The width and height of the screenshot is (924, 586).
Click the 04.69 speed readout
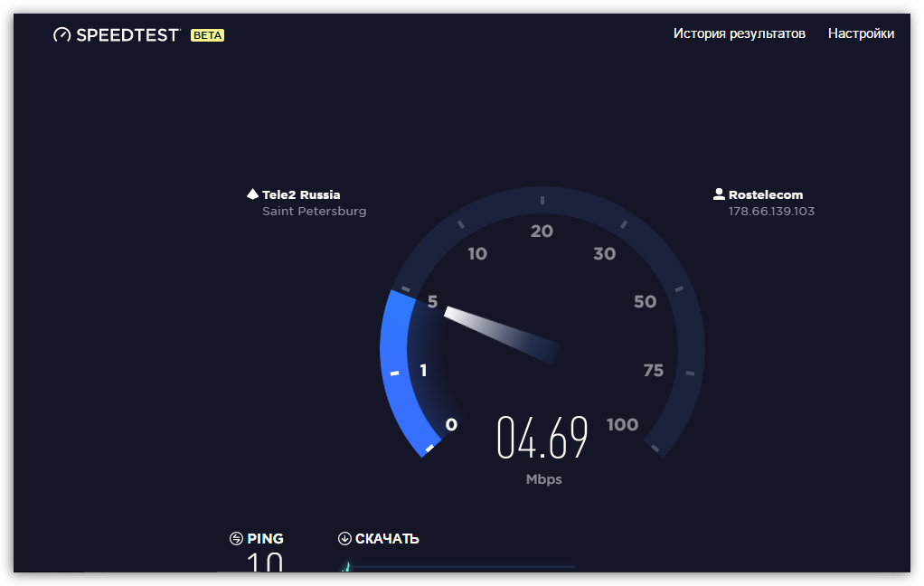(542, 438)
